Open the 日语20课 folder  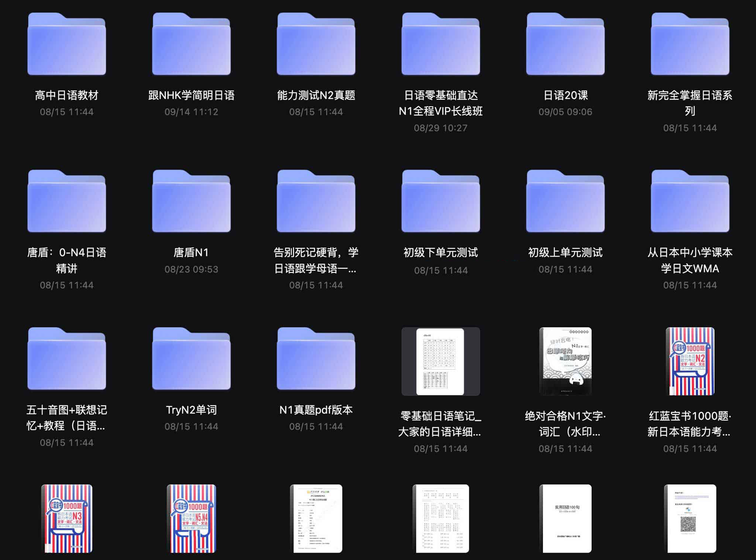click(x=565, y=44)
